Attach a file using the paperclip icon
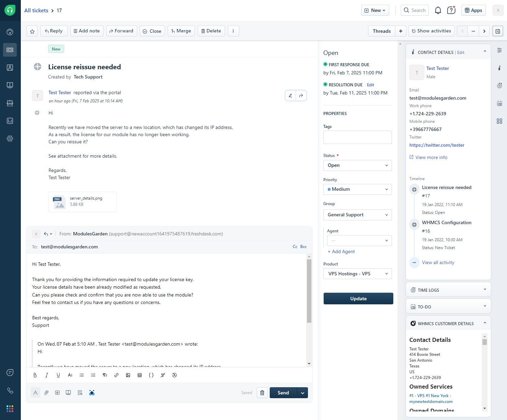This screenshot has height=420, width=507. pos(46,392)
